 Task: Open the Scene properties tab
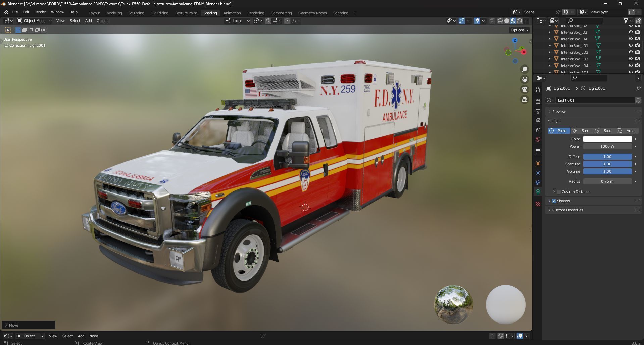pos(538,130)
